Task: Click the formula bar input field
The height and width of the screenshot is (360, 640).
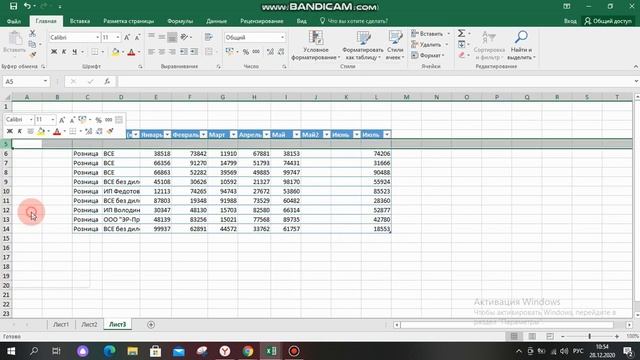Action: [376, 82]
